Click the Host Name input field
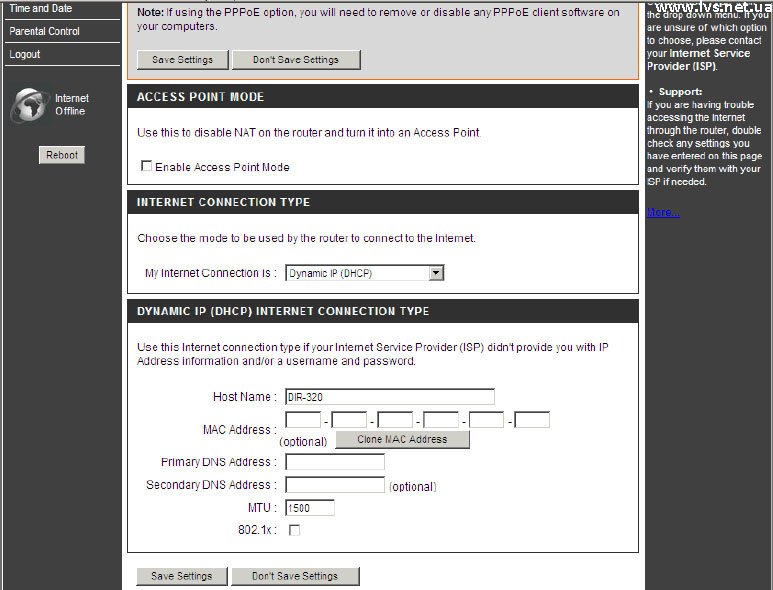The width and height of the screenshot is (773, 590). coord(389,397)
